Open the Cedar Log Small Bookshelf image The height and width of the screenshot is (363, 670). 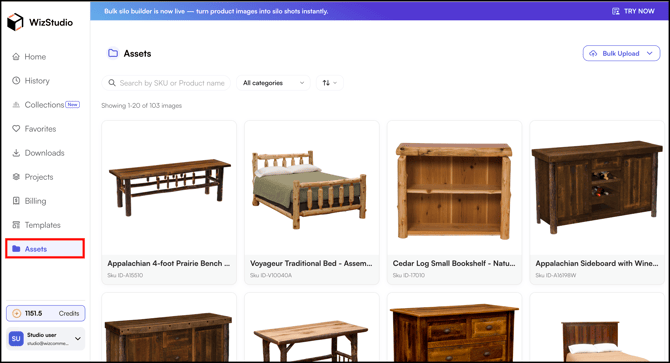click(x=454, y=188)
